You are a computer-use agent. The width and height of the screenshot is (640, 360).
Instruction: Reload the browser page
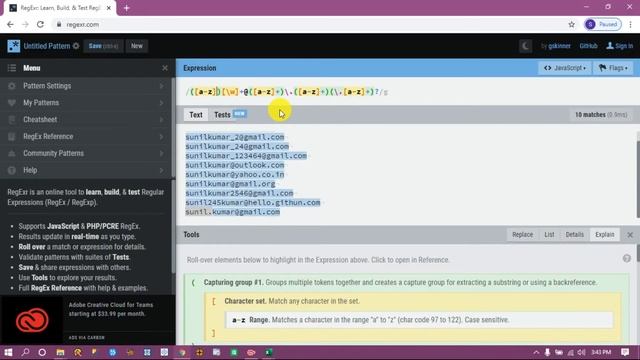pos(40,24)
